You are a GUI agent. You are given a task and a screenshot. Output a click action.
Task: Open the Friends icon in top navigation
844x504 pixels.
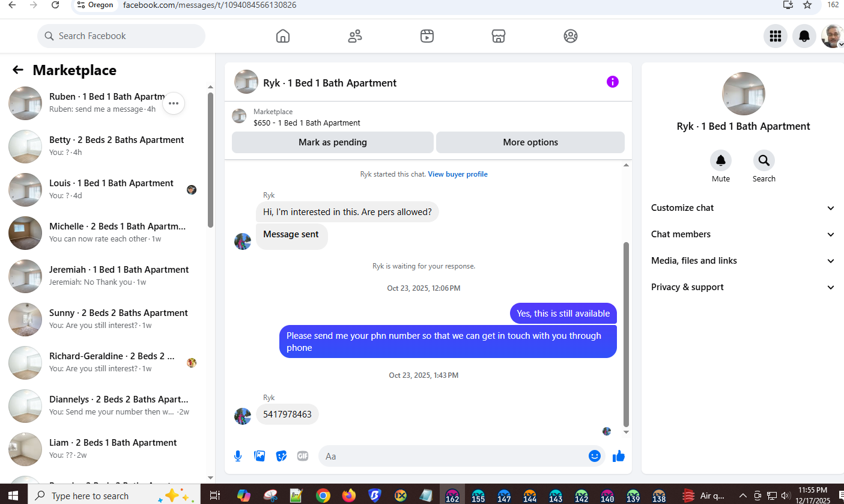355,36
